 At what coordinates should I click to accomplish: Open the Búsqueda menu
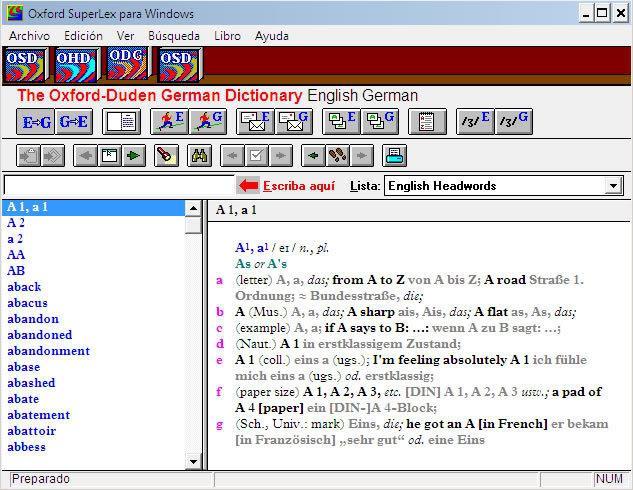pyautogui.click(x=174, y=36)
